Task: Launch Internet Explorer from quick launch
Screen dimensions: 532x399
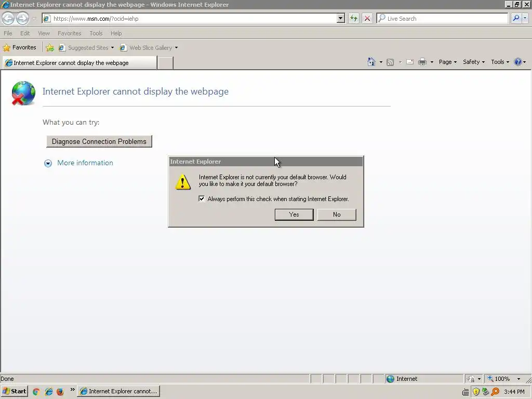Action: pos(48,392)
